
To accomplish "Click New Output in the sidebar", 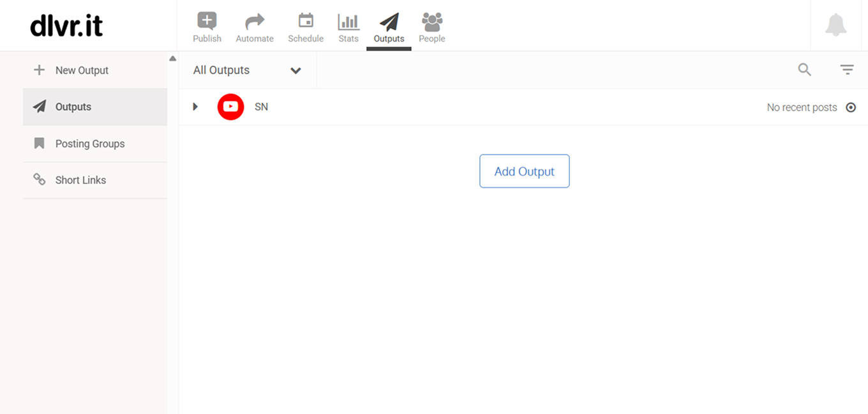I will point(82,70).
